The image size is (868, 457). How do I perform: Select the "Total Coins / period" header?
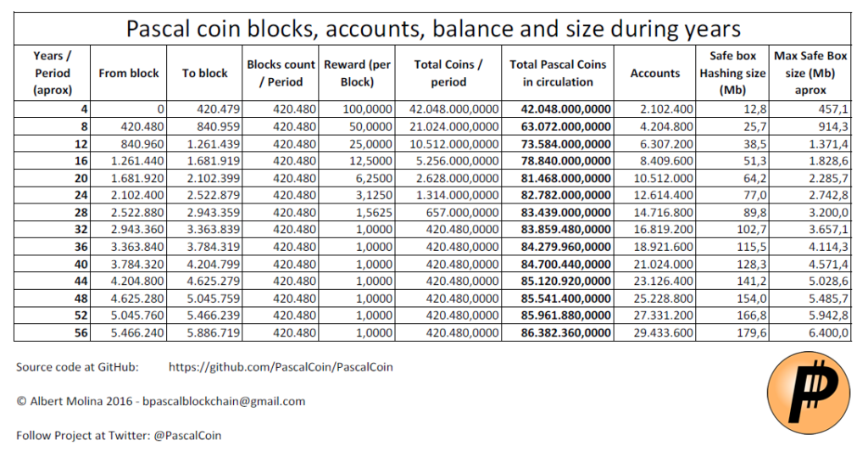tap(448, 73)
